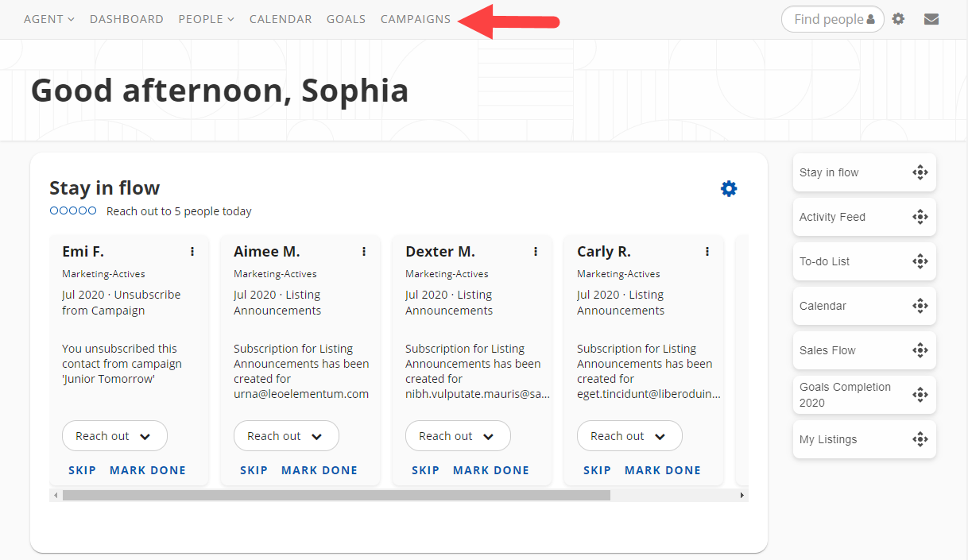Click the move handle beside My Listings

pyautogui.click(x=920, y=439)
